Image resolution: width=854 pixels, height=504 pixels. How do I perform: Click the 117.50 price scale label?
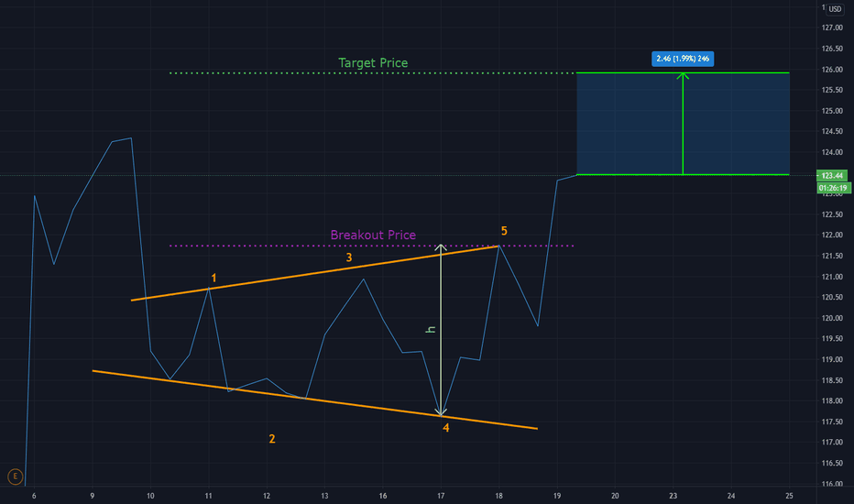[832, 422]
